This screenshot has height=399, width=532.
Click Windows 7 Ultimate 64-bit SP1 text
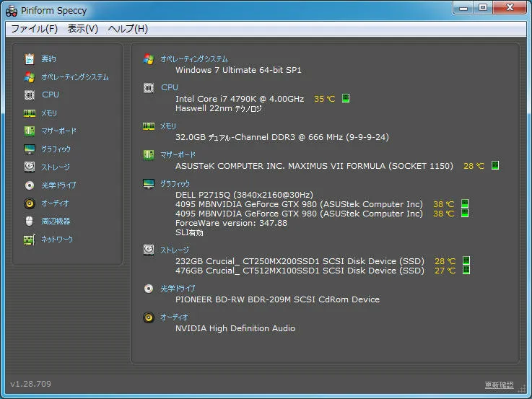[x=238, y=70]
